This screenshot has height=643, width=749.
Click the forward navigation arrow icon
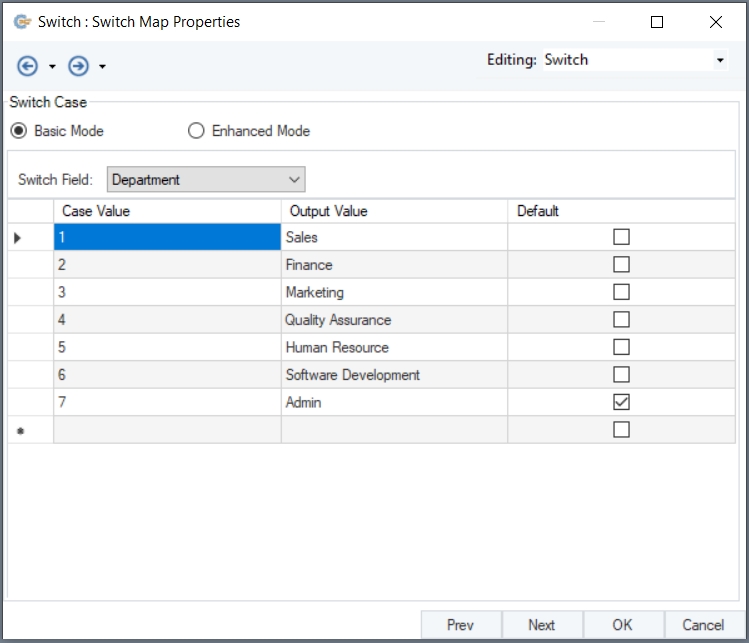pyautogui.click(x=78, y=66)
